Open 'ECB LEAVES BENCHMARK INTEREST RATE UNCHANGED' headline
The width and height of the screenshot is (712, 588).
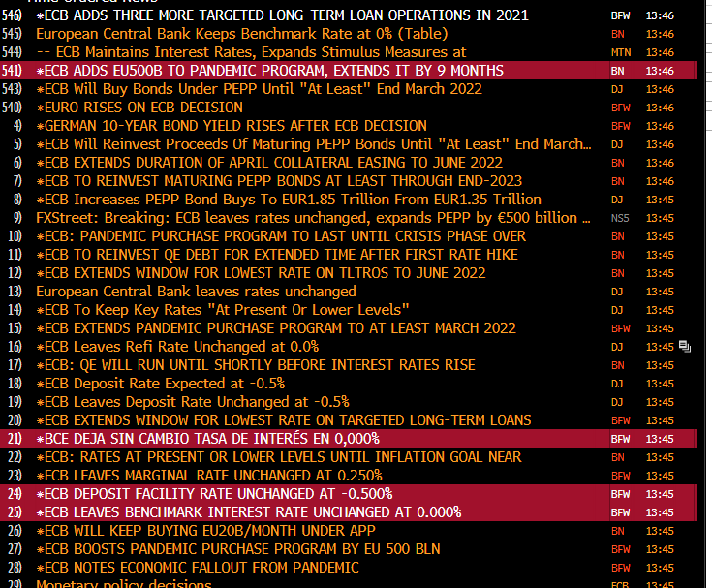(250, 512)
